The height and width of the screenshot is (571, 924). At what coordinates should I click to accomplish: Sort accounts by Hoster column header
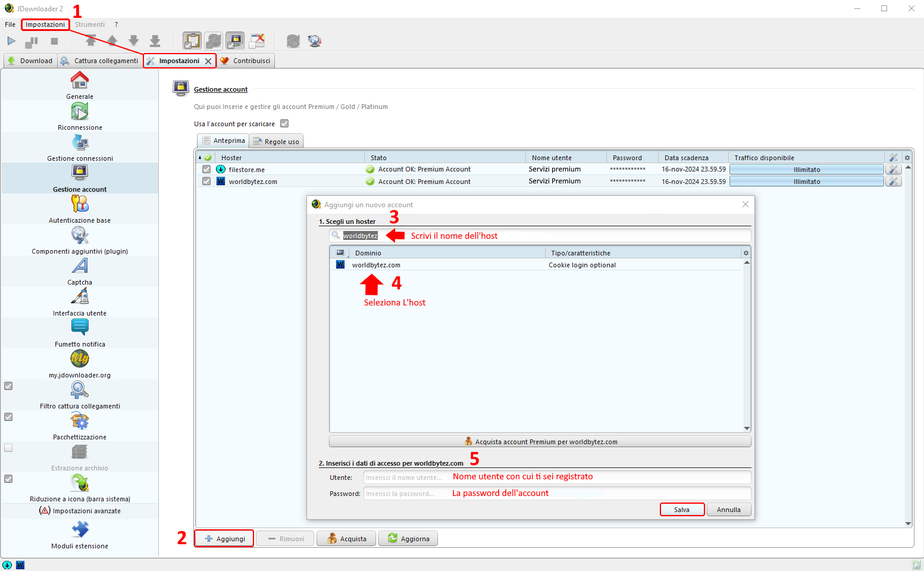click(x=290, y=157)
